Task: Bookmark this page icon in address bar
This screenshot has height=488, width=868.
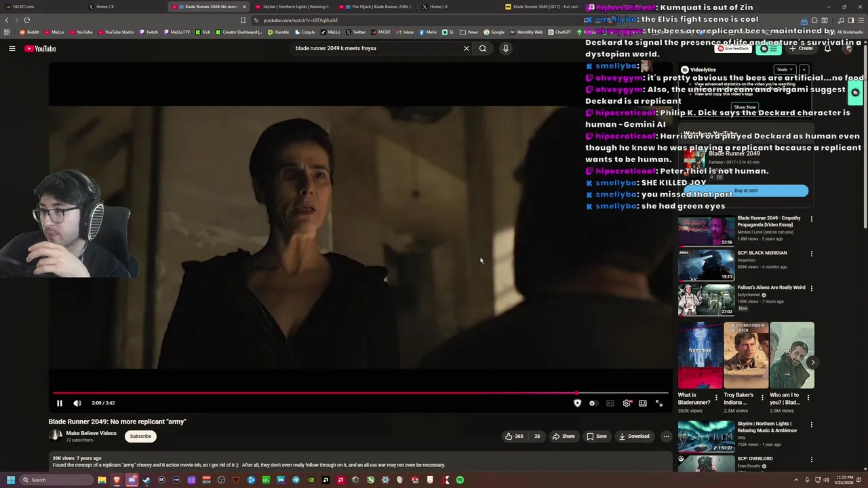Action: pos(243,20)
